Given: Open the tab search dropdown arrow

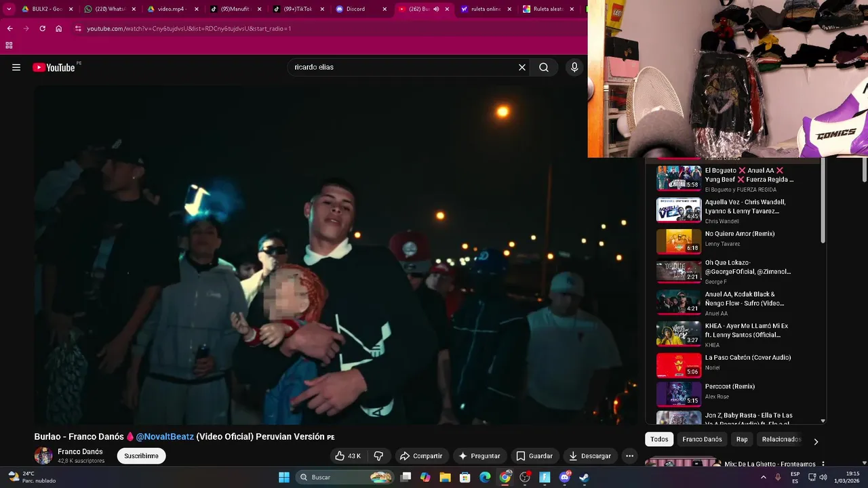Looking at the screenshot, I should click(x=9, y=9).
